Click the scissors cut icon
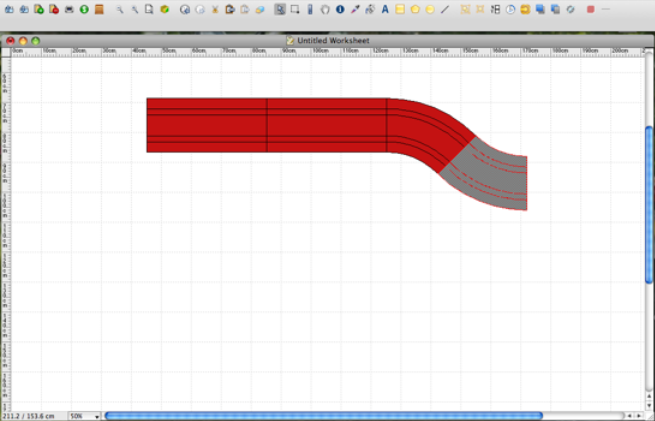The image size is (655, 421). (215, 9)
